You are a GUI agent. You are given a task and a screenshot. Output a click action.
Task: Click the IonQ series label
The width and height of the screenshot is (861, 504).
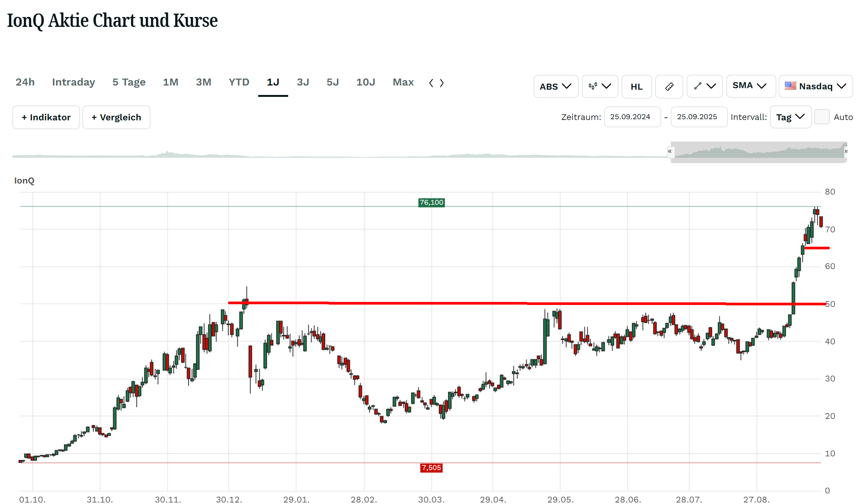tap(24, 180)
